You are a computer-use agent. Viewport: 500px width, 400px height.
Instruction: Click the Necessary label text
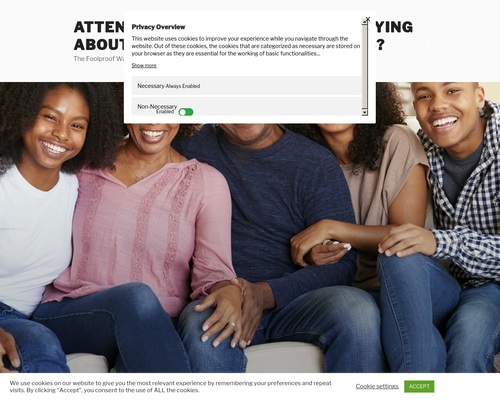click(151, 86)
